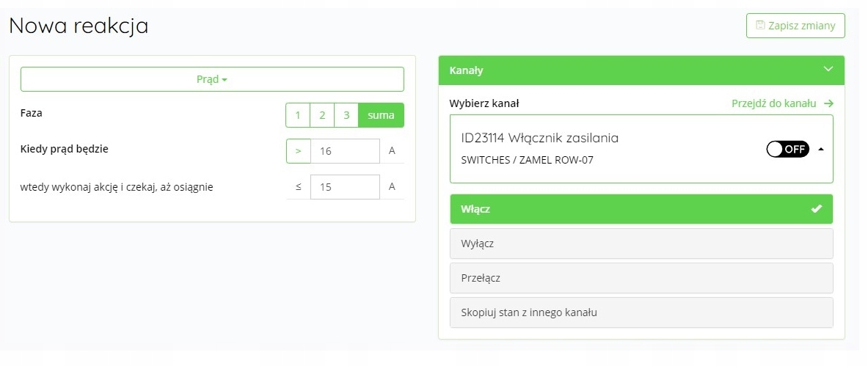This screenshot has height=366, width=868.
Task: Click the checkmark icon on Włącz
Action: click(x=816, y=209)
